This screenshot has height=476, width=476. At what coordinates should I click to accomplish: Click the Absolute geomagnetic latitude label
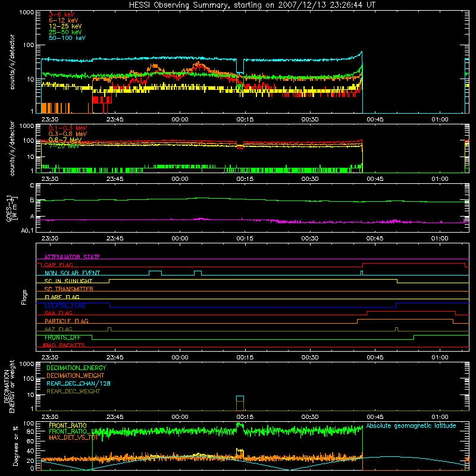pyautogui.click(x=411, y=425)
